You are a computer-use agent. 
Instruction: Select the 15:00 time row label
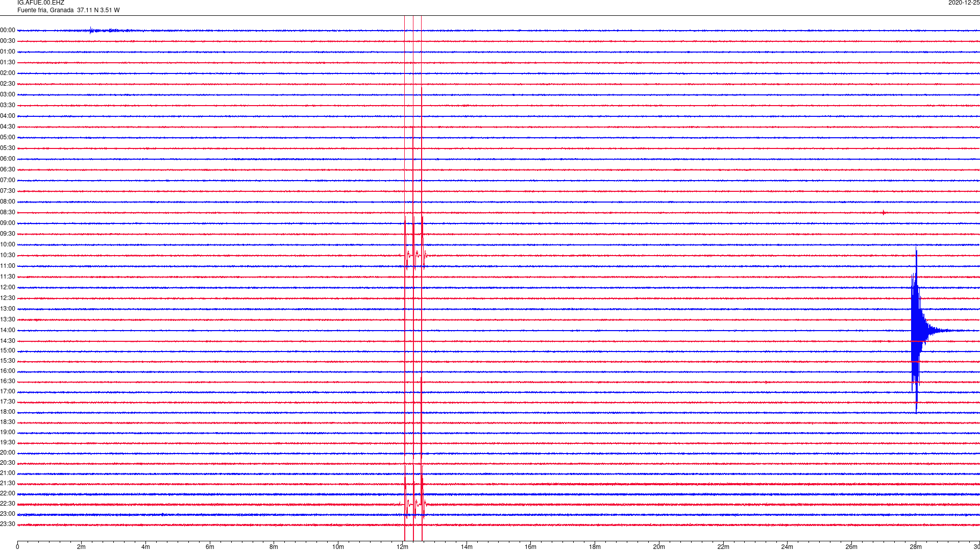click(8, 351)
